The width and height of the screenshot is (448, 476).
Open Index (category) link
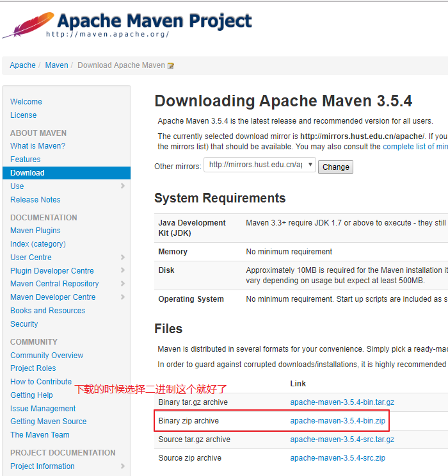tap(38, 244)
